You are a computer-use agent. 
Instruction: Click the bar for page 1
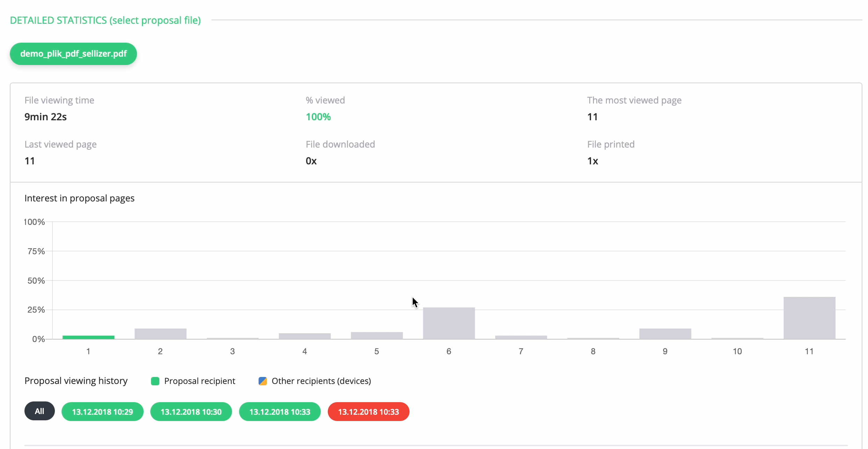88,337
